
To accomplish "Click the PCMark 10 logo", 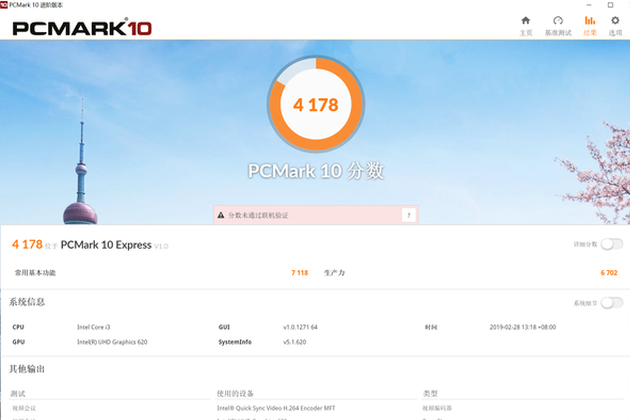I will pyautogui.click(x=82, y=28).
